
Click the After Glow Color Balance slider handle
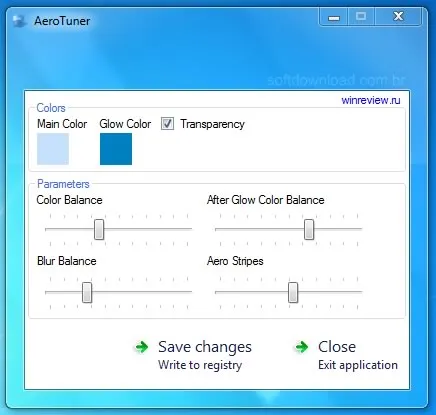coord(309,229)
